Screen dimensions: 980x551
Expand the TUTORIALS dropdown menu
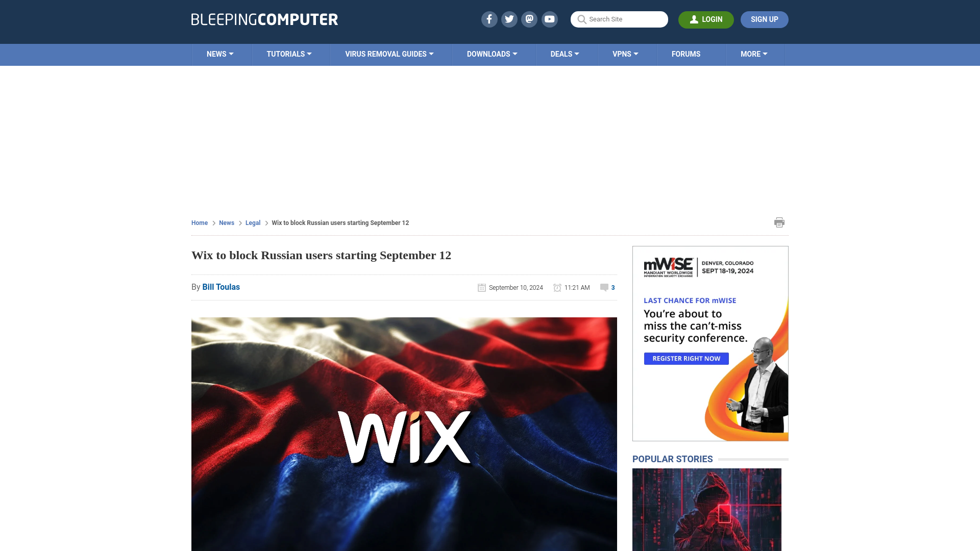click(289, 54)
